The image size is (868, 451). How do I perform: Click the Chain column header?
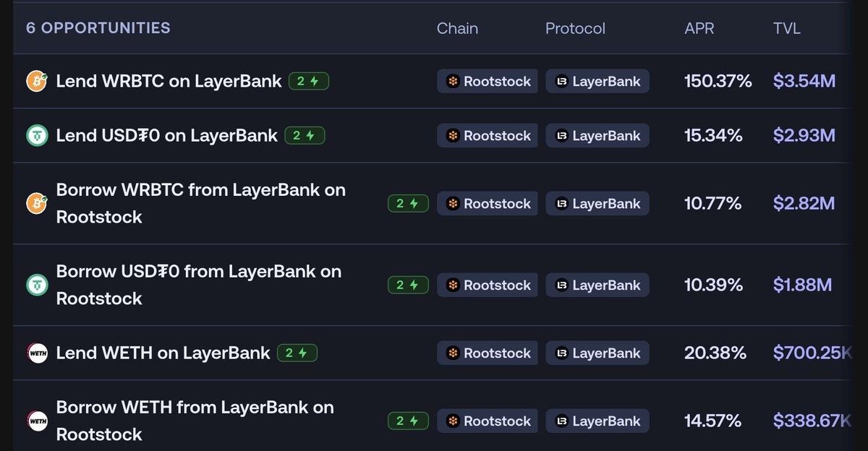(457, 28)
